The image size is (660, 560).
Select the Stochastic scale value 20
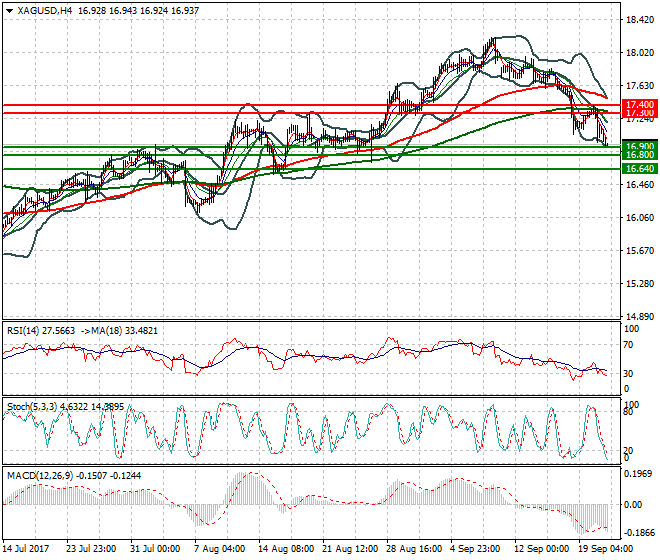click(628, 451)
